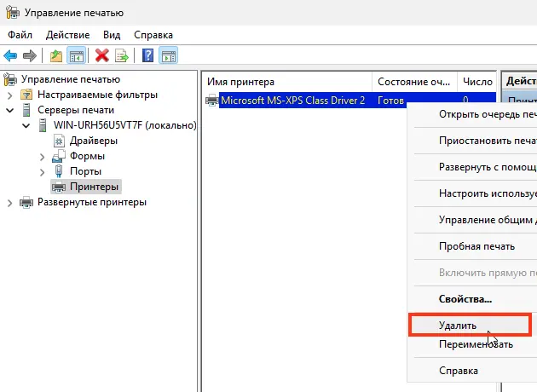Select Развернутые принтеры label in tree
The height and width of the screenshot is (392, 537).
click(92, 202)
